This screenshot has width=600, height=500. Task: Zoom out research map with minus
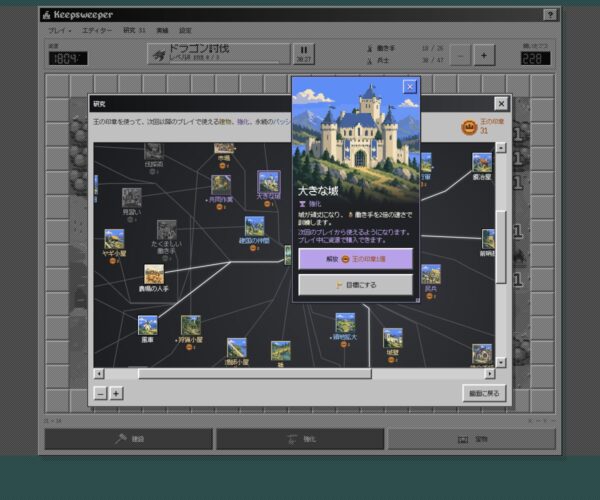100,393
